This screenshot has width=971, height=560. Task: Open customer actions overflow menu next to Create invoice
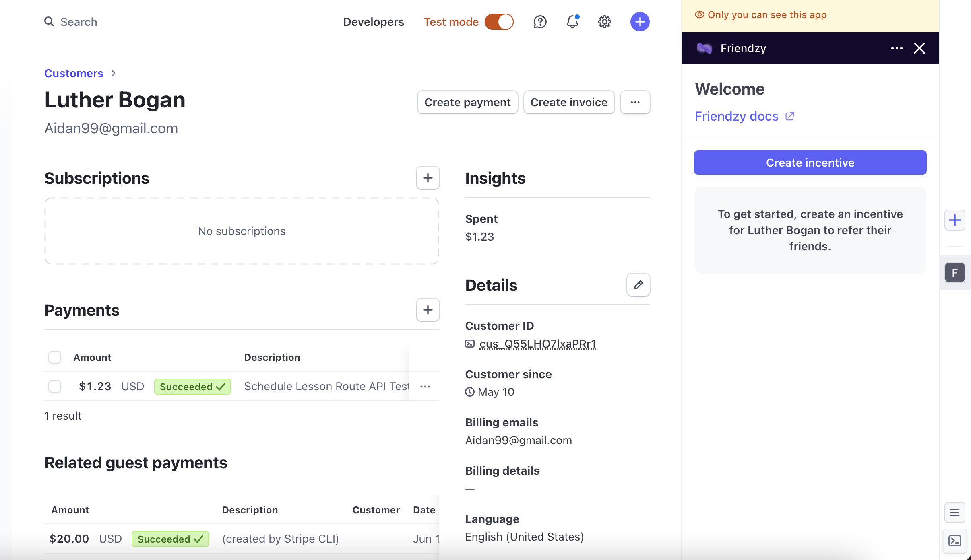coord(635,102)
